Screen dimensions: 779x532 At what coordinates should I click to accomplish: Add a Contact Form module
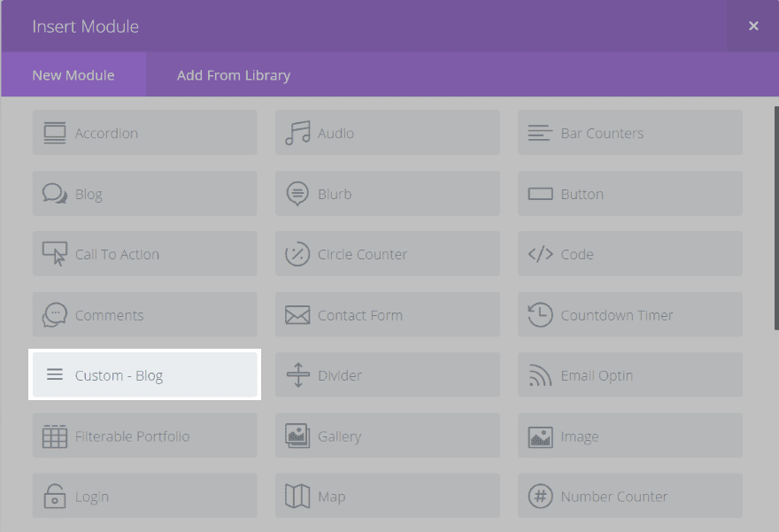(387, 315)
